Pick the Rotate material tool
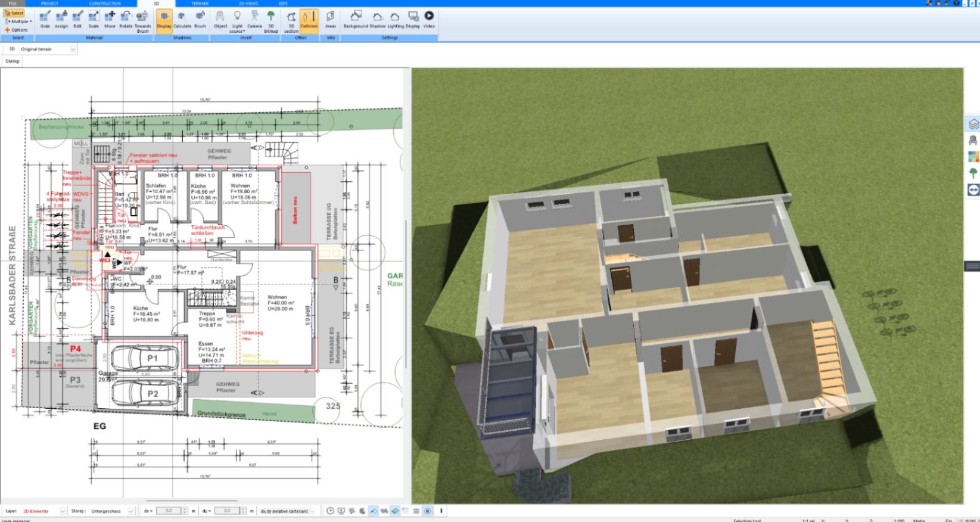 (126, 19)
